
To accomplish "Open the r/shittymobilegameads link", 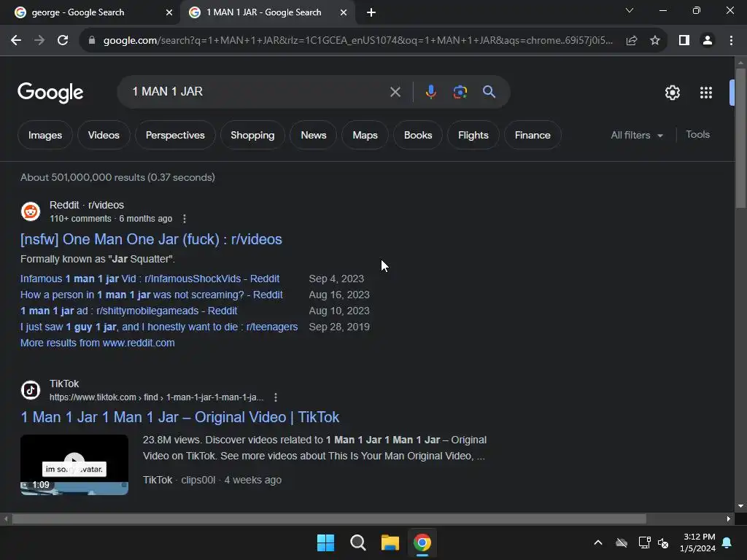I will click(128, 311).
